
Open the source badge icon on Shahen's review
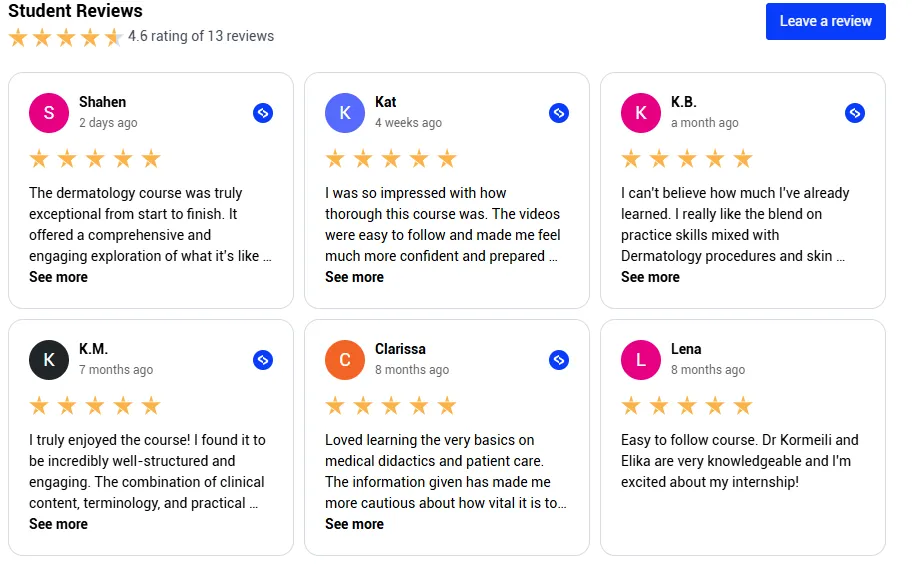point(263,113)
